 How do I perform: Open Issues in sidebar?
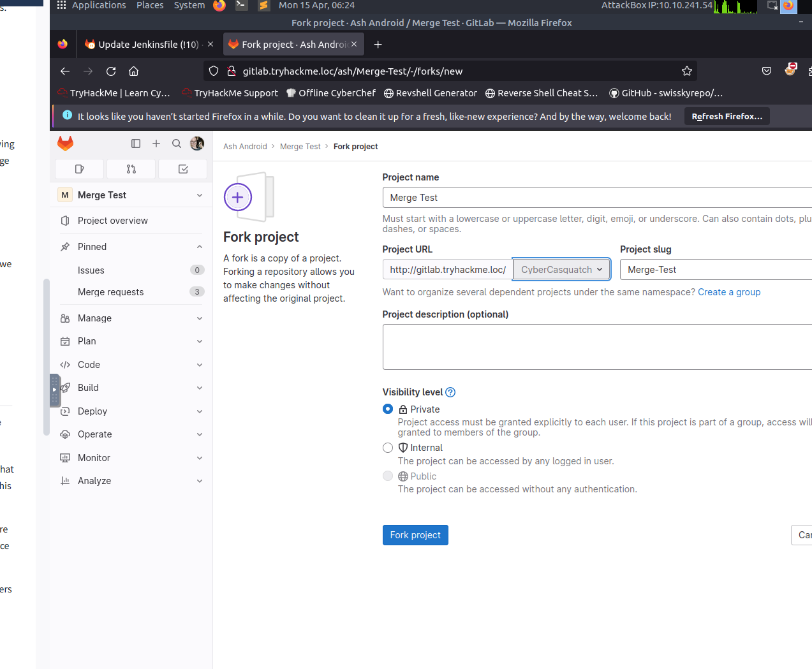pos(130,270)
